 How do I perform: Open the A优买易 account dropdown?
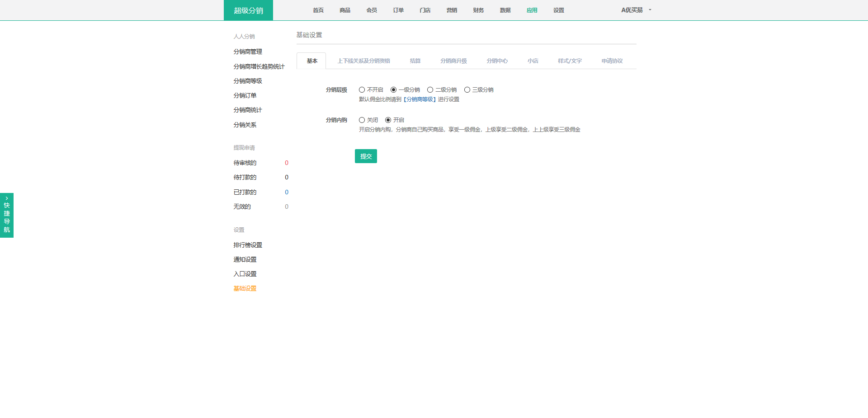636,10
